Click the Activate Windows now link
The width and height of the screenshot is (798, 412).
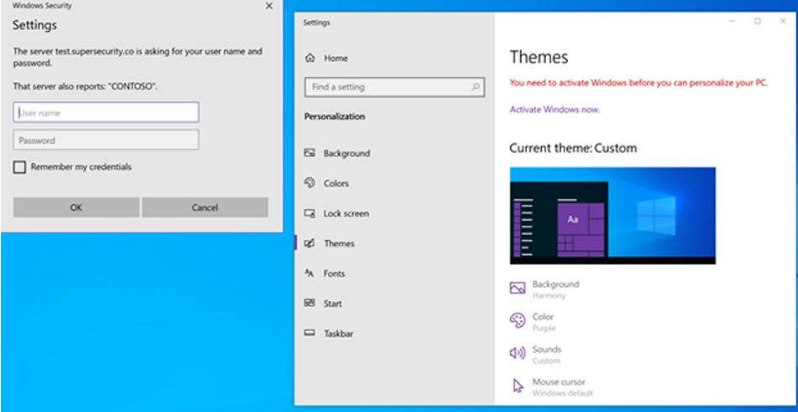[x=555, y=109]
